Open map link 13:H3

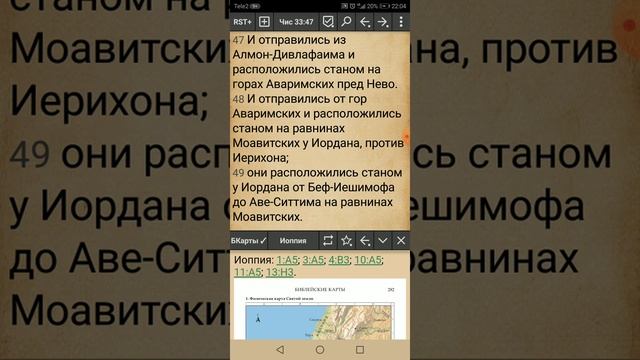click(x=280, y=272)
